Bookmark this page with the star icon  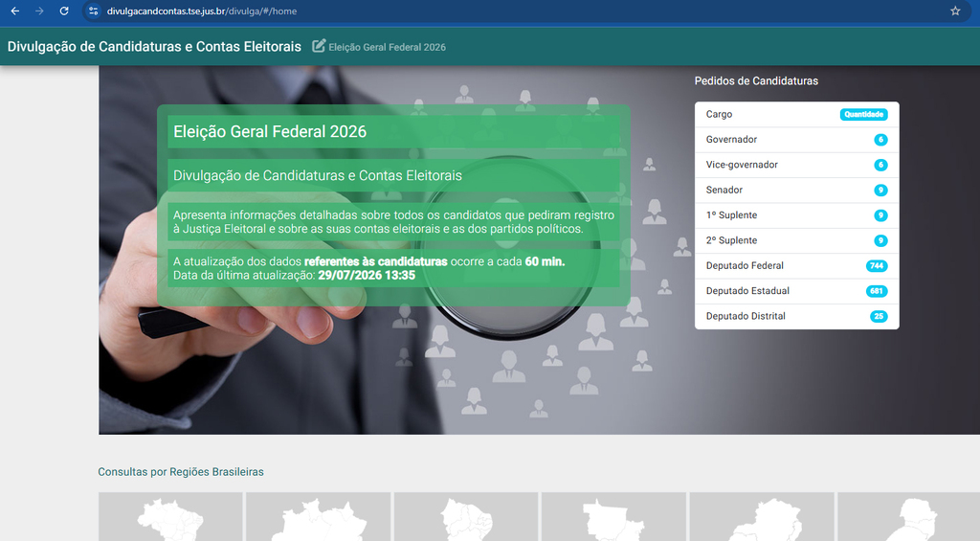click(x=955, y=11)
